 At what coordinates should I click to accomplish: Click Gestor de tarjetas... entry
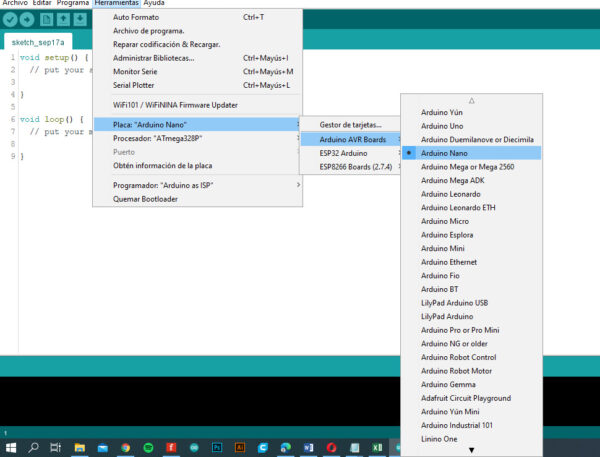pos(350,124)
